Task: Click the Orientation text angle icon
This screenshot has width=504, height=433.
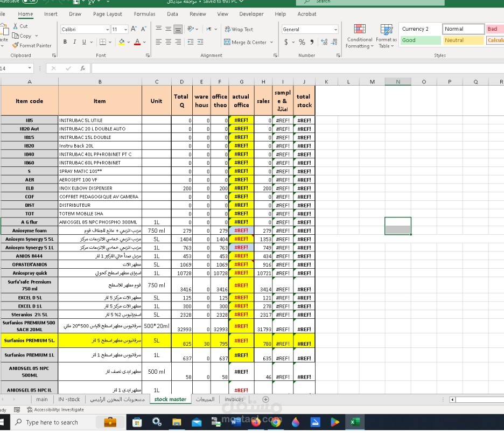Action: point(191,29)
